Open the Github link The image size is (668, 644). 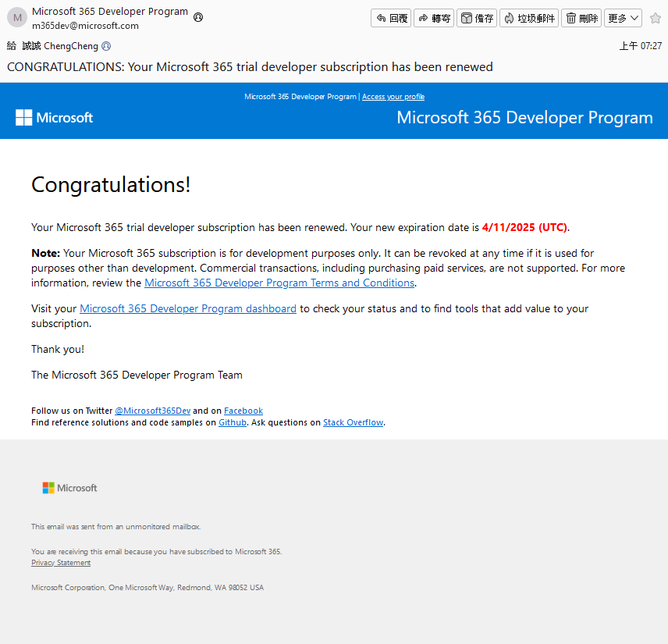(x=233, y=422)
